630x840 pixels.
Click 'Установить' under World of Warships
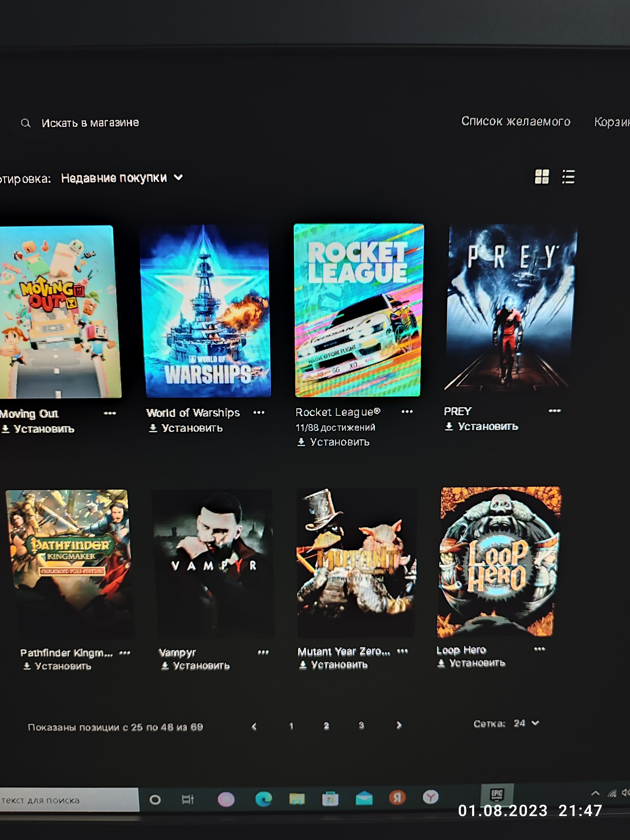click(x=185, y=428)
